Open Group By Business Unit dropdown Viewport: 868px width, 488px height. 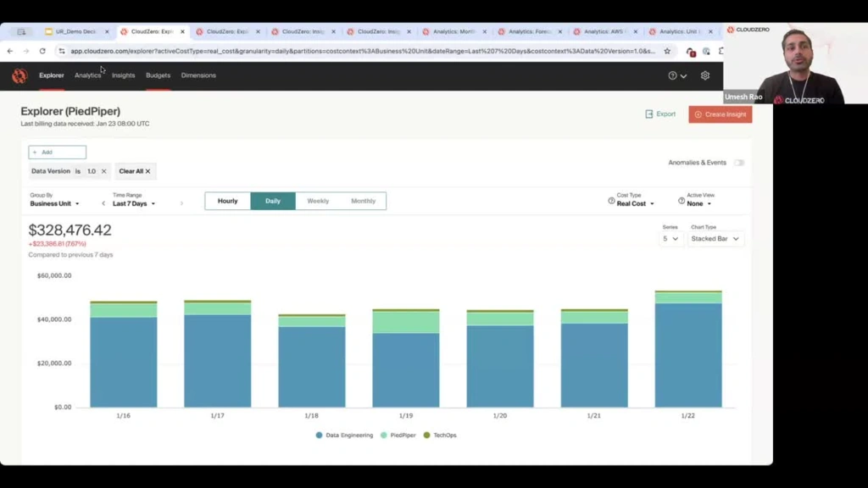tap(54, 203)
